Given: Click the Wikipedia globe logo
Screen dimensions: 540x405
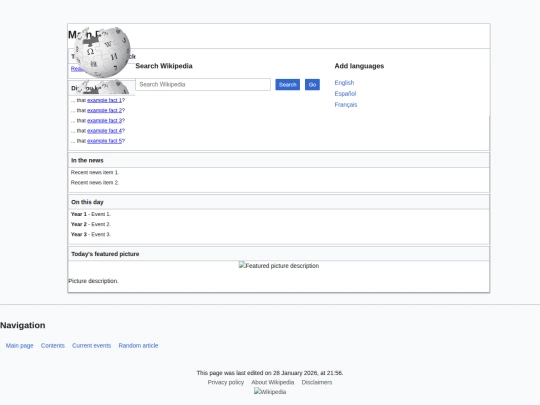Looking at the screenshot, I should point(102,52).
